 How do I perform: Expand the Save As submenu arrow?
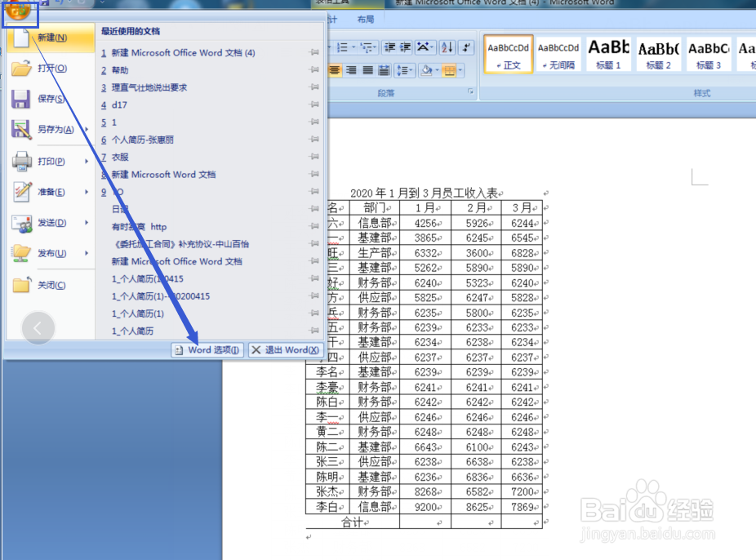(87, 129)
